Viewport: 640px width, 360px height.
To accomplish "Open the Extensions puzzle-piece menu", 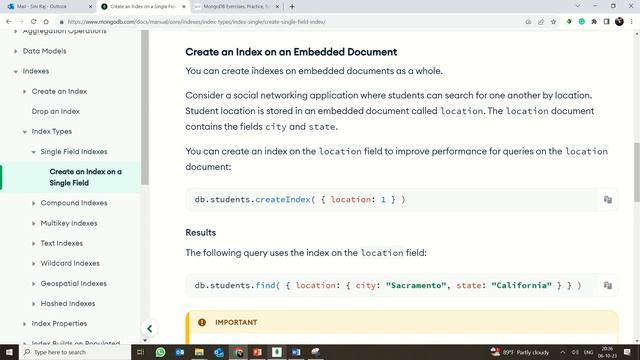I will 594,22.
